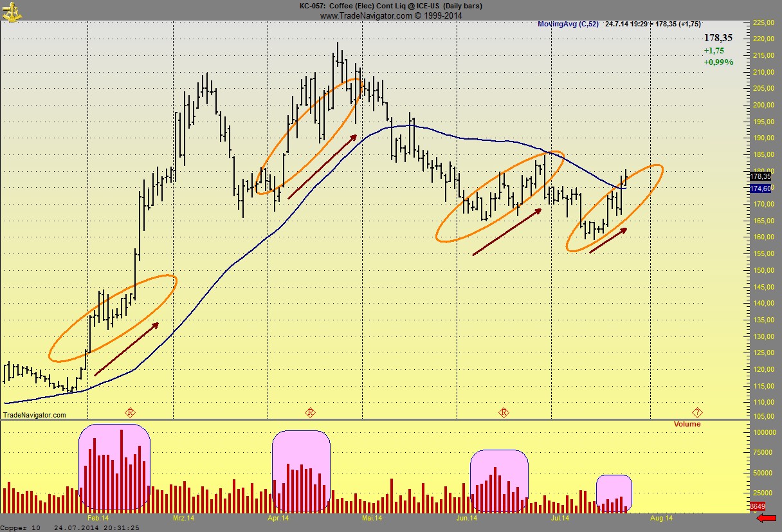Click the 25000 volume axis value
Screen dimensions: 782x532
coord(761,493)
